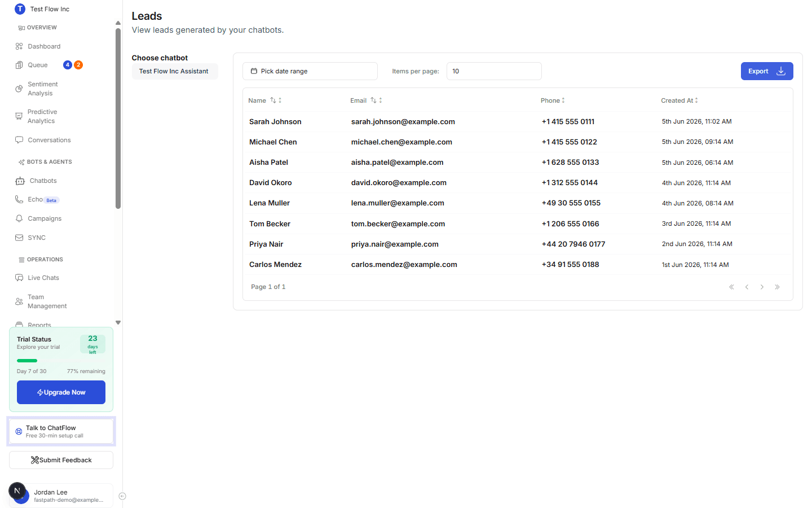Collapse the sidebar with arrow icon
812x508 pixels.
point(122,496)
